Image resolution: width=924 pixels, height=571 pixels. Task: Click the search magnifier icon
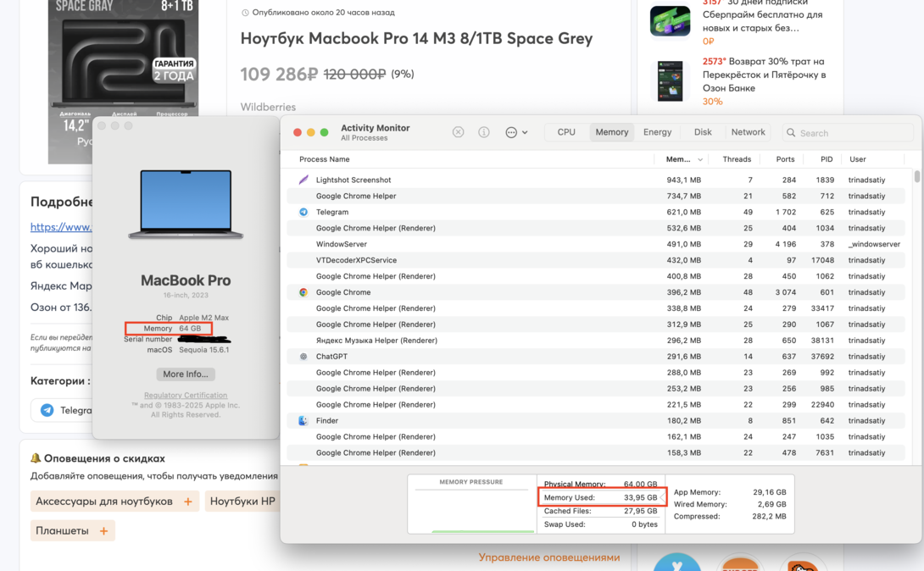[x=791, y=132]
